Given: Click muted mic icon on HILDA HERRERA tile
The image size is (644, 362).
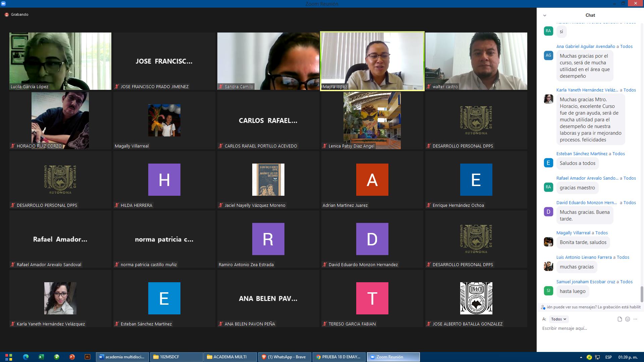Looking at the screenshot, I should click(117, 205).
